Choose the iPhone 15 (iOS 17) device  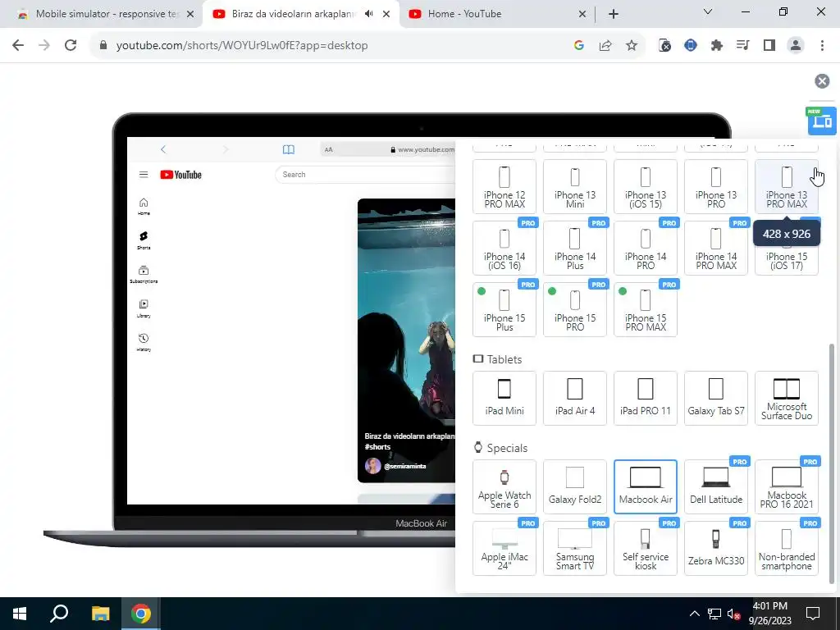click(787, 260)
